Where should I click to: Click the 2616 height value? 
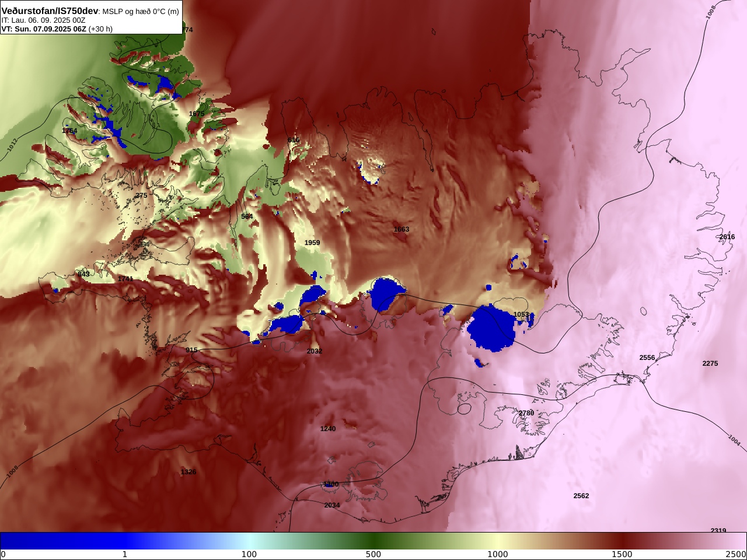[727, 237]
